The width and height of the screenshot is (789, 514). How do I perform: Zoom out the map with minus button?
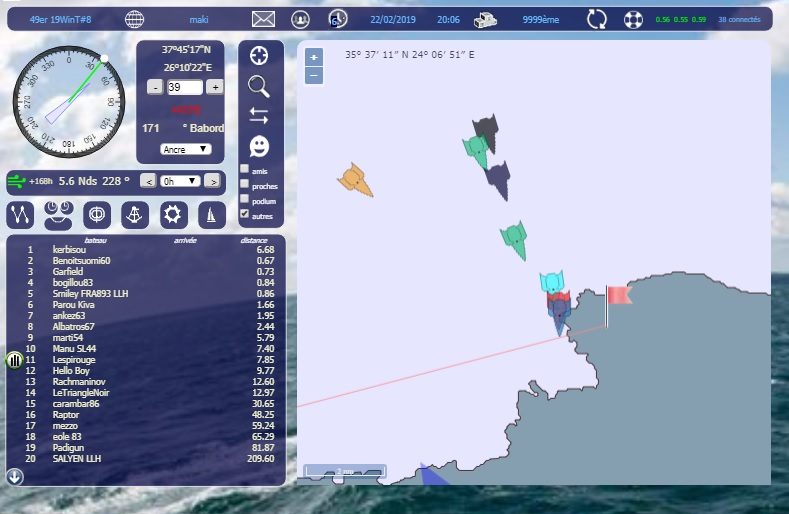[314, 75]
